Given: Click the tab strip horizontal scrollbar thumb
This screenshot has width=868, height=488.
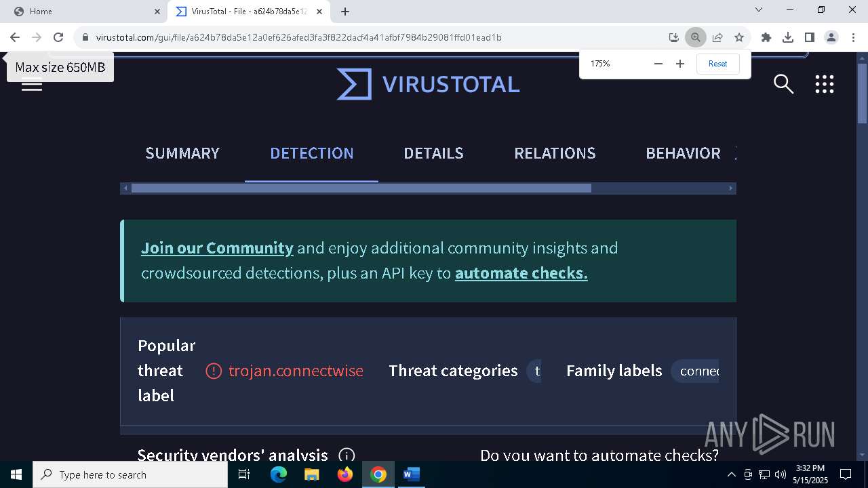Looking at the screenshot, I should point(361,188).
